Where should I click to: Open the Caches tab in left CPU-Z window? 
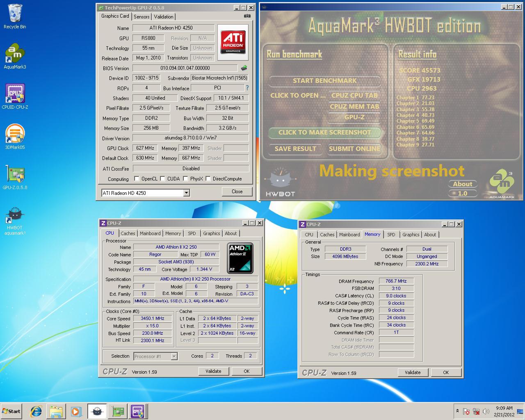click(128, 233)
